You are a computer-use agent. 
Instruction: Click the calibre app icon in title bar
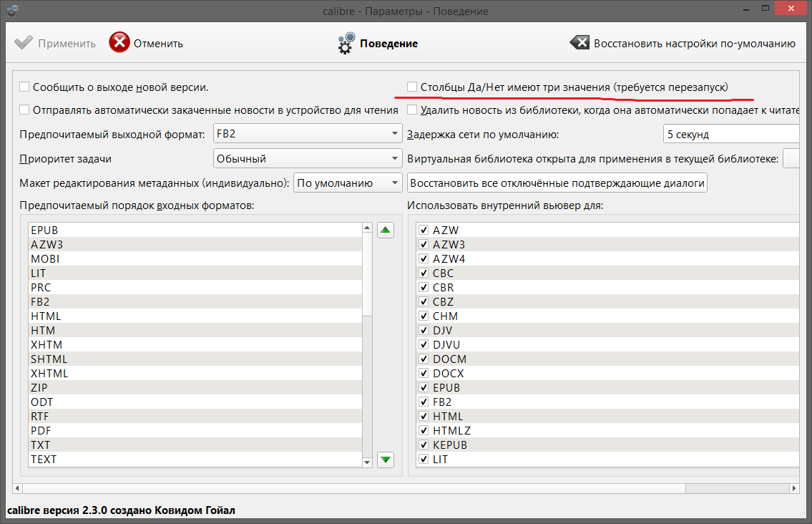[12, 11]
